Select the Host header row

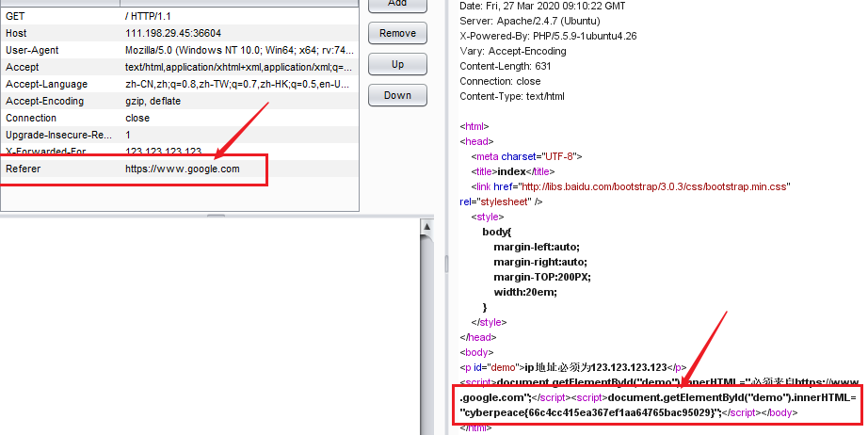pos(180,33)
